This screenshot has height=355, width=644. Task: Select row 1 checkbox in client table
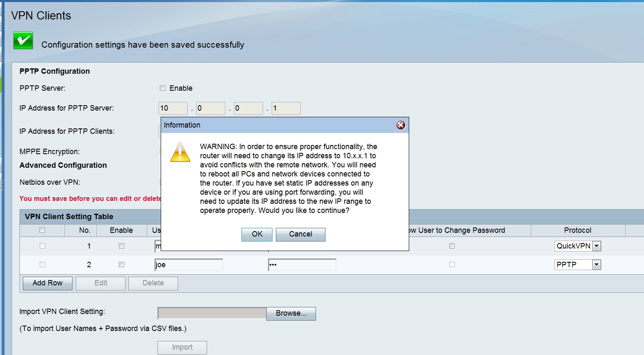click(x=42, y=246)
